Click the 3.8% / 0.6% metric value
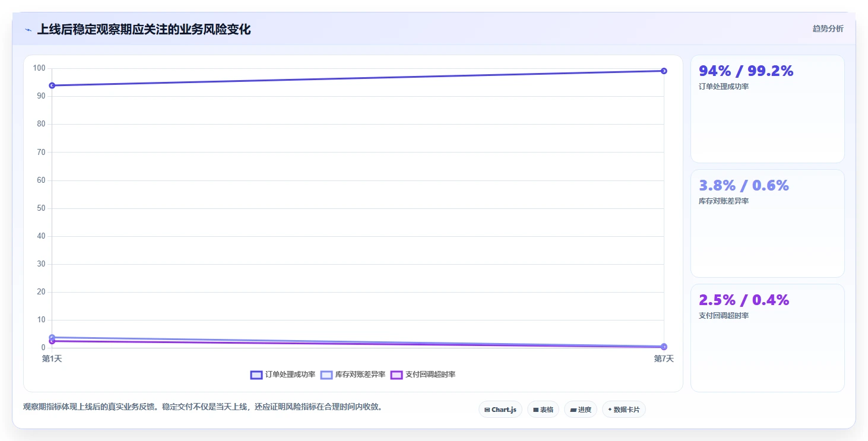This screenshot has height=441, width=868. click(x=744, y=185)
